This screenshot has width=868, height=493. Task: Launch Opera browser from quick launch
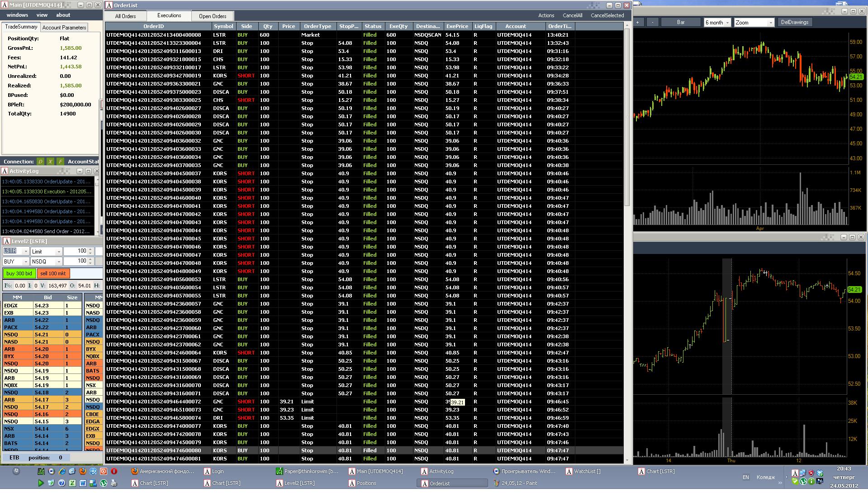[114, 471]
